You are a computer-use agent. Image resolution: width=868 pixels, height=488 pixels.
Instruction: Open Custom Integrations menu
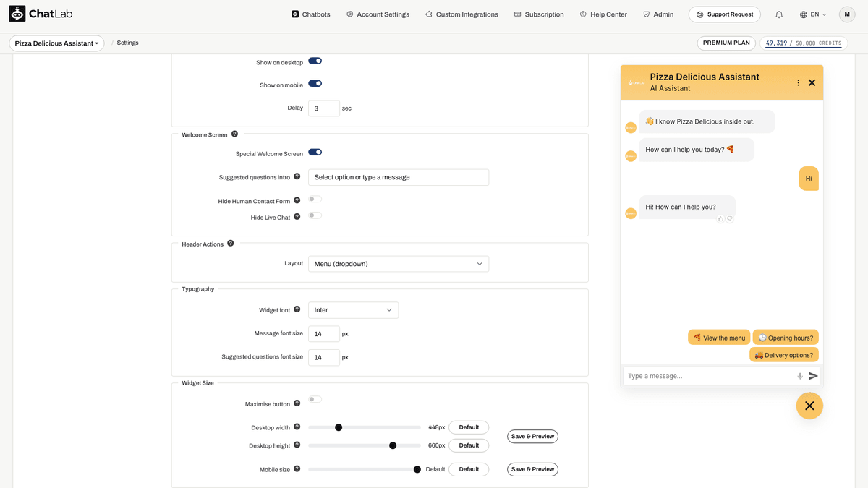click(461, 14)
